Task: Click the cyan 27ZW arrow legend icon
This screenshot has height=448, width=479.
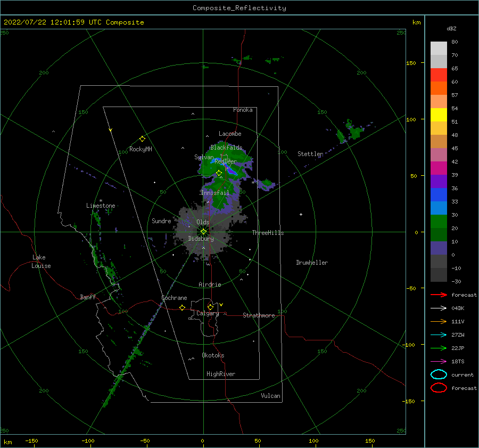Action: pyautogui.click(x=439, y=335)
